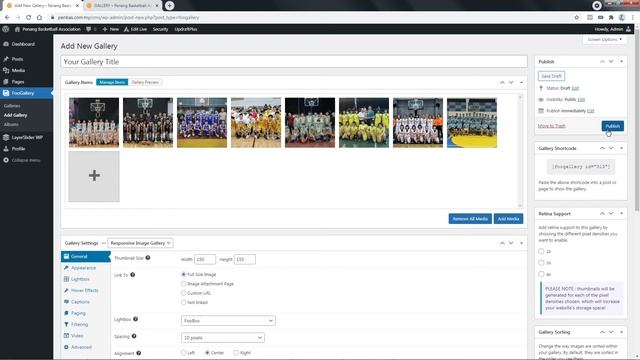640x360 pixels.
Task: Select Full Size Image radio
Action: (183, 274)
